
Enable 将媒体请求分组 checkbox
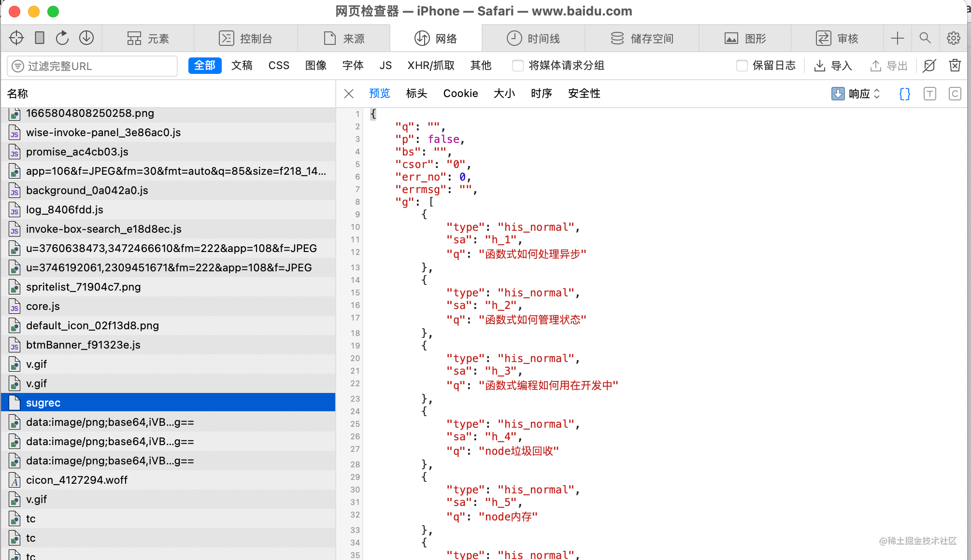point(517,66)
